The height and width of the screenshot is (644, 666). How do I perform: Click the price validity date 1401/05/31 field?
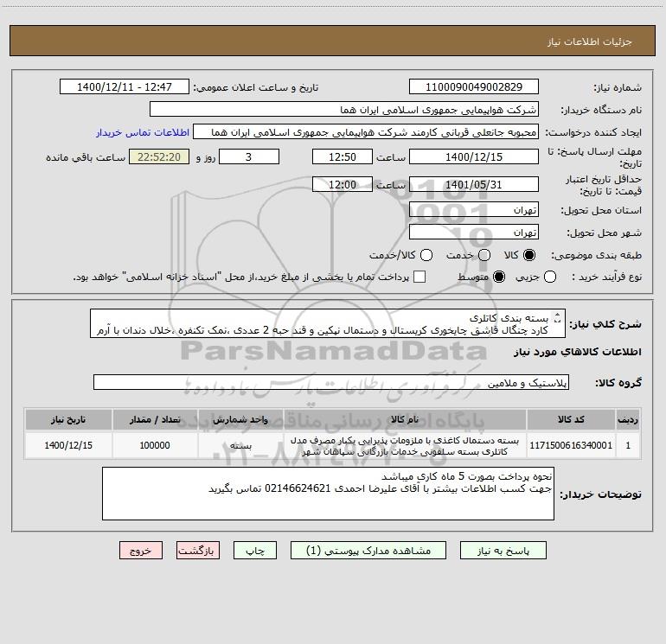tap(474, 184)
